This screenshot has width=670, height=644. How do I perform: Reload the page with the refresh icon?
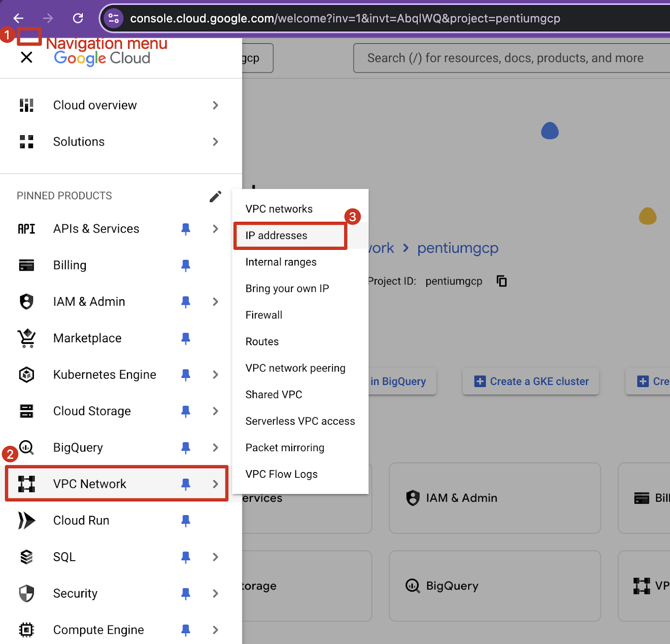click(78, 18)
